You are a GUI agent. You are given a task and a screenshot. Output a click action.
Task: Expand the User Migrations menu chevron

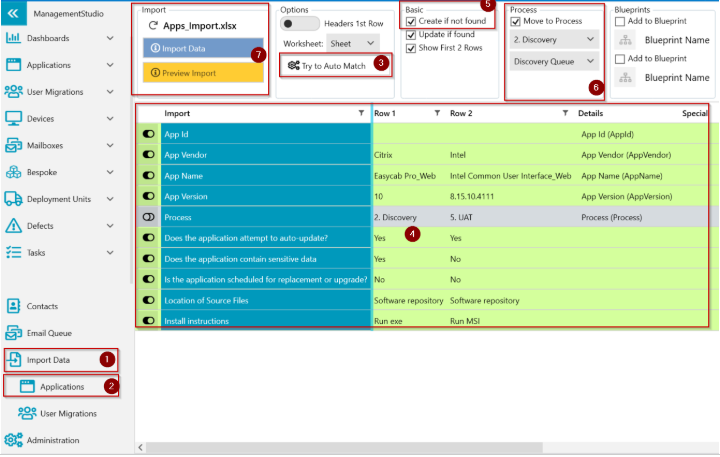pyautogui.click(x=110, y=92)
